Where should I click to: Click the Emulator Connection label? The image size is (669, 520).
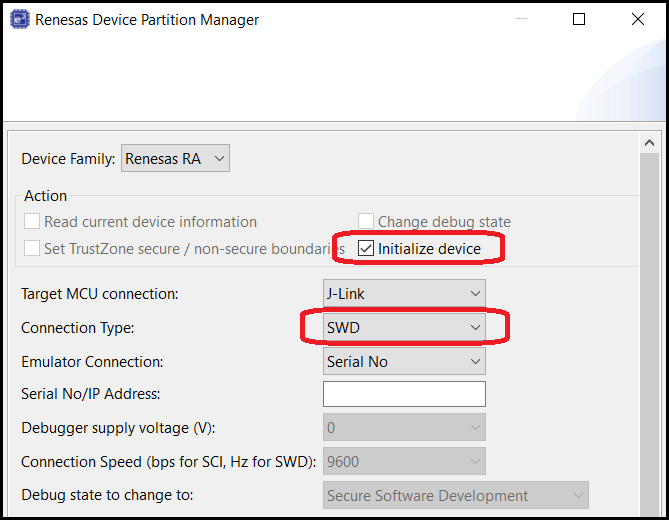[x=92, y=362]
